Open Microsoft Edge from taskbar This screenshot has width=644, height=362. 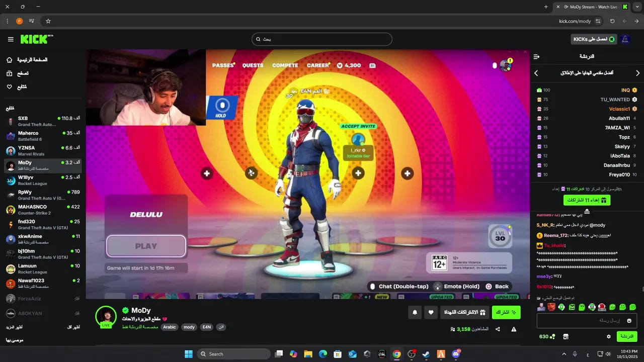323,354
